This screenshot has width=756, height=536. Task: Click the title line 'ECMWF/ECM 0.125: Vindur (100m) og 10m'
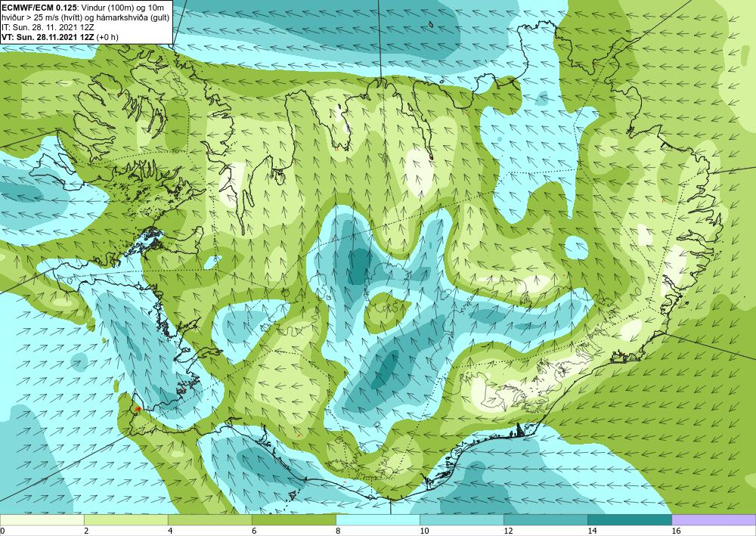tap(83, 8)
